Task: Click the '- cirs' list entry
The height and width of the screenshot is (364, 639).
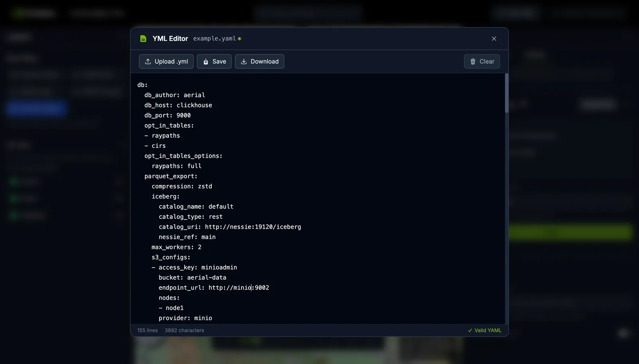Action: click(155, 146)
